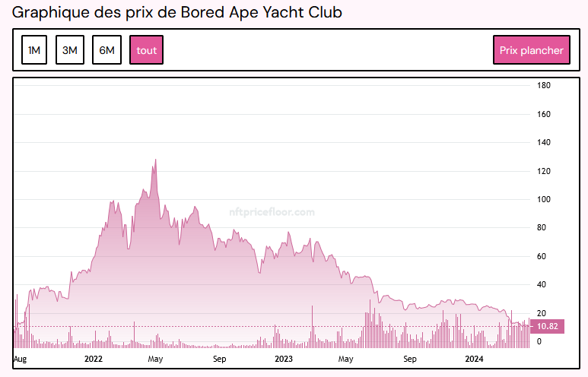The width and height of the screenshot is (588, 377).
Task: Select the 1M time range button
Action: [34, 51]
